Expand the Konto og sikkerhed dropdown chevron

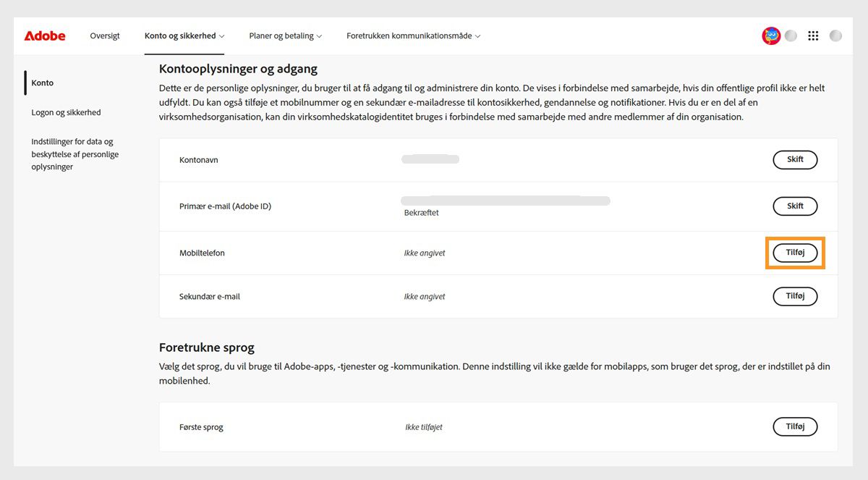[221, 35]
